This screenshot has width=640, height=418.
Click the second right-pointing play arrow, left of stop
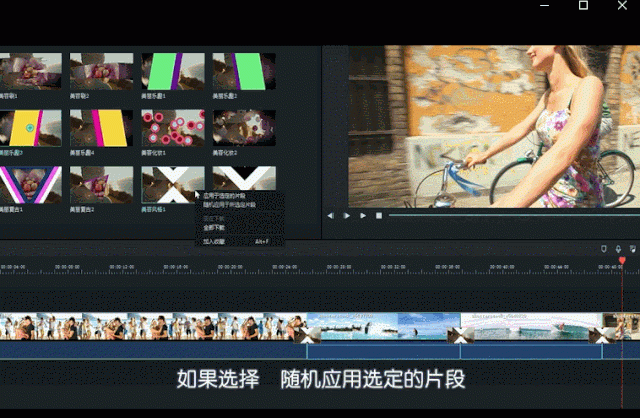tap(363, 216)
